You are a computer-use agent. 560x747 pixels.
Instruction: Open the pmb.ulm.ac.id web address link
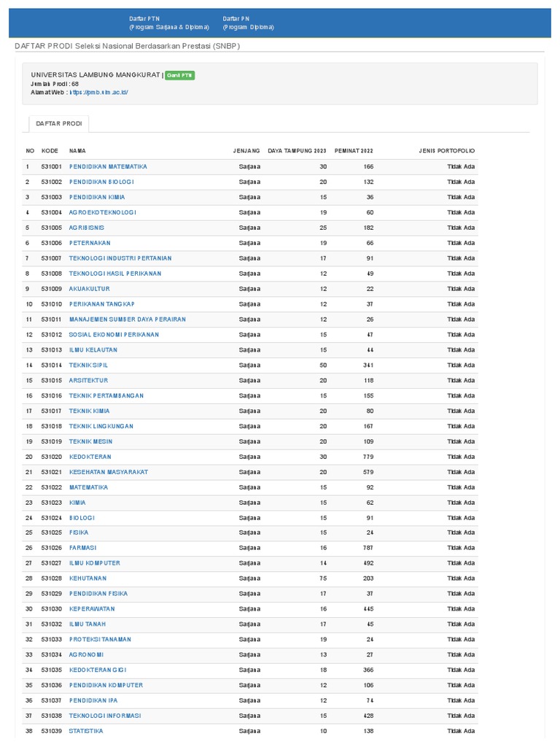tap(98, 93)
